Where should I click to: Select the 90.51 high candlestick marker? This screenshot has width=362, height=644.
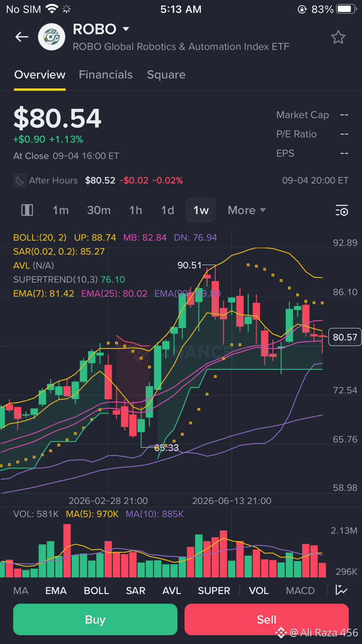(189, 265)
